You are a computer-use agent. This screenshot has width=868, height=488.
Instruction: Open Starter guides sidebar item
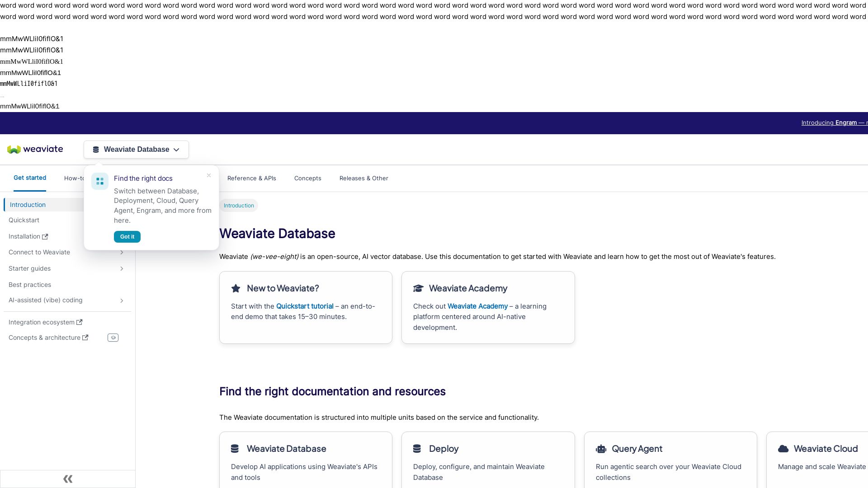(x=29, y=268)
